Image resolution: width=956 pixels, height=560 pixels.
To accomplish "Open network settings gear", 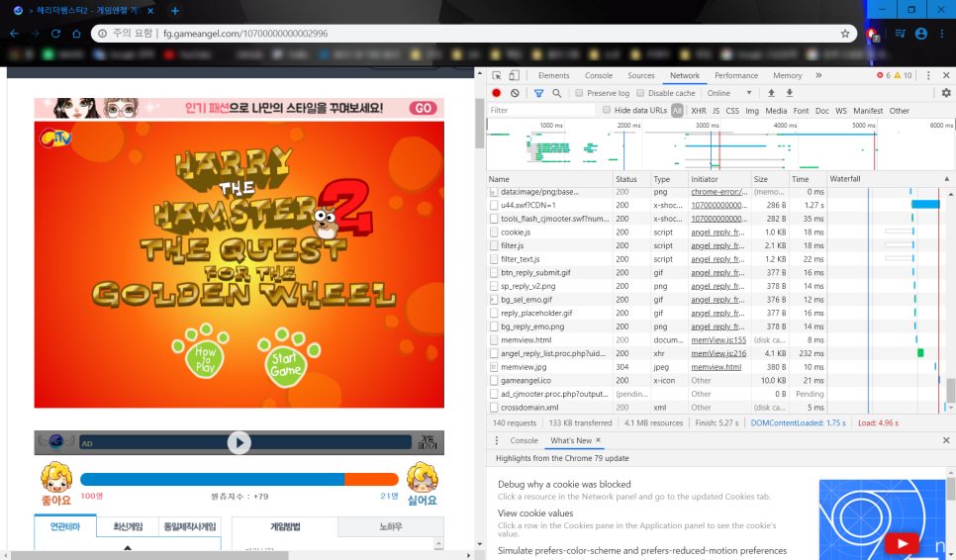I will (946, 93).
